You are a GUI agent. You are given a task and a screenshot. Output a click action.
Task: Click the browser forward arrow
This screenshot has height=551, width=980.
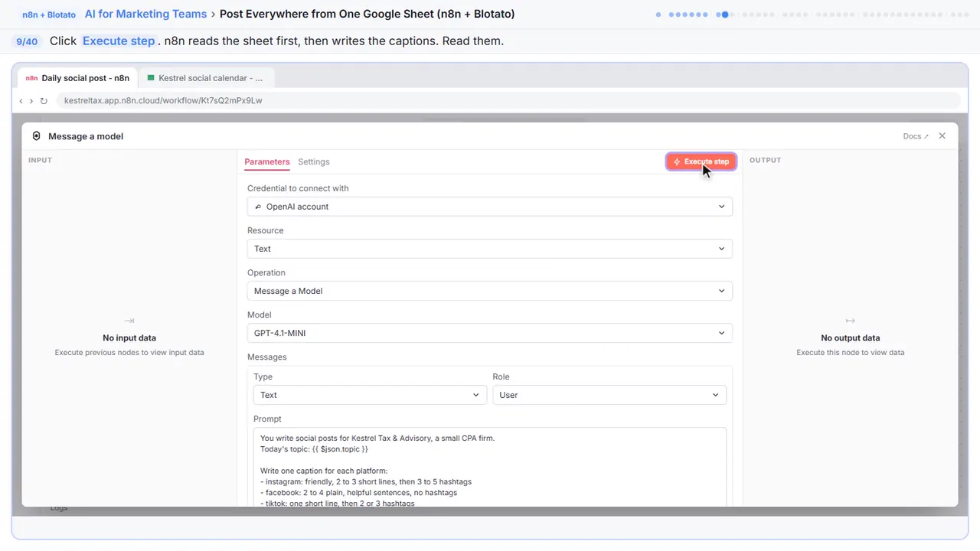31,100
